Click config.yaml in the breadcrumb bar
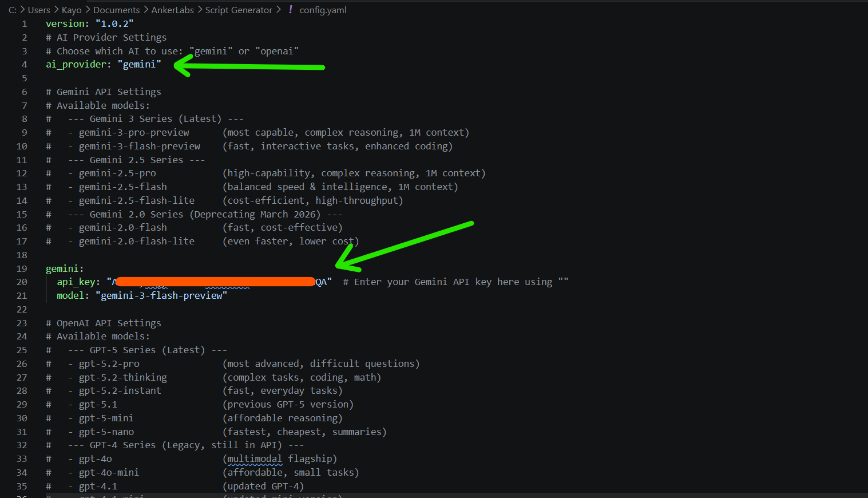 click(x=322, y=10)
